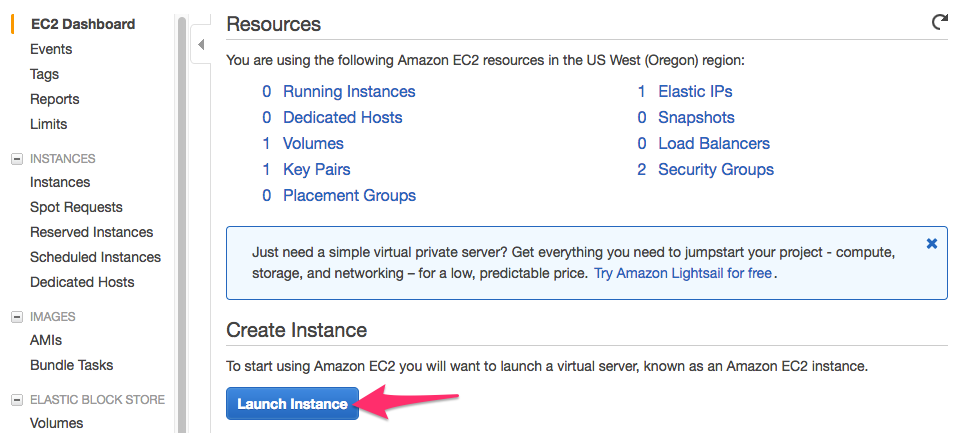Screen dimensions: 964x433
Task: Collapse the sidebar with the arrow handle
Action: 200,45
